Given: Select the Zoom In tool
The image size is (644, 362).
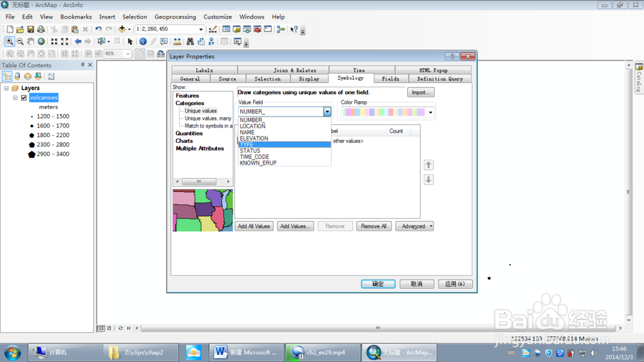Looking at the screenshot, I should (x=9, y=41).
